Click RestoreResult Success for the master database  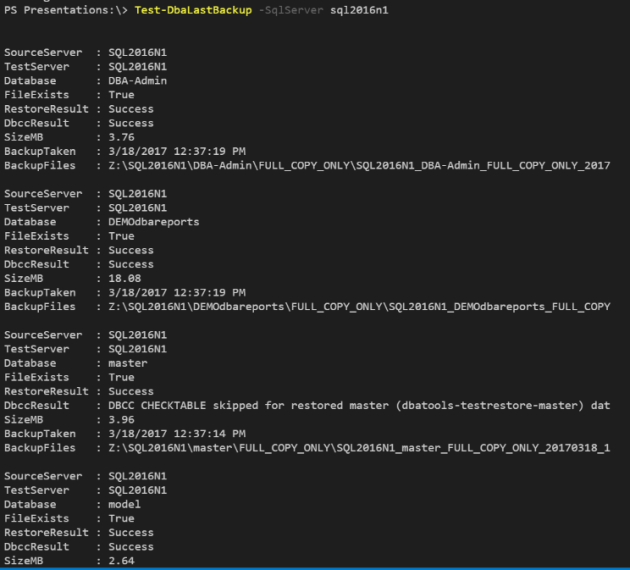click(x=131, y=391)
